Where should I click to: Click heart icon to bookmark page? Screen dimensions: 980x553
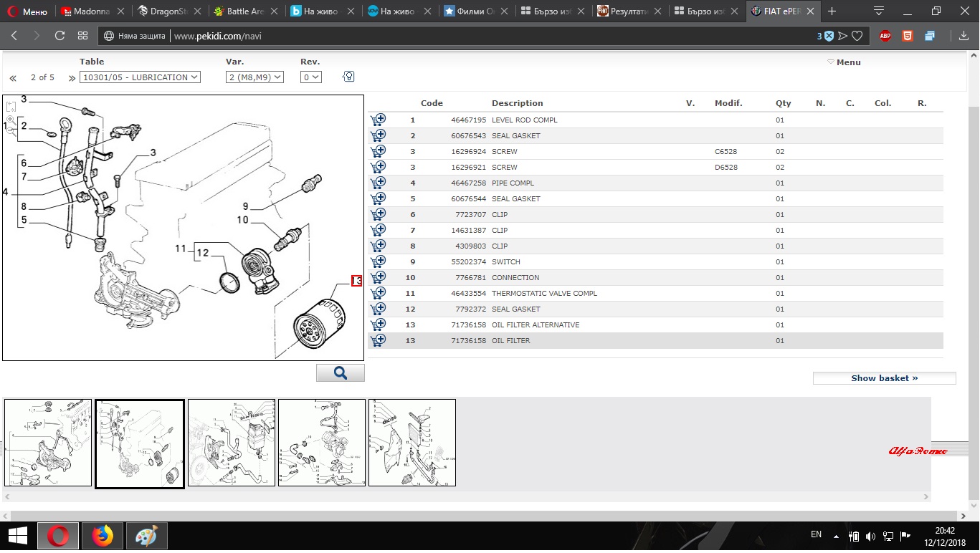857,36
